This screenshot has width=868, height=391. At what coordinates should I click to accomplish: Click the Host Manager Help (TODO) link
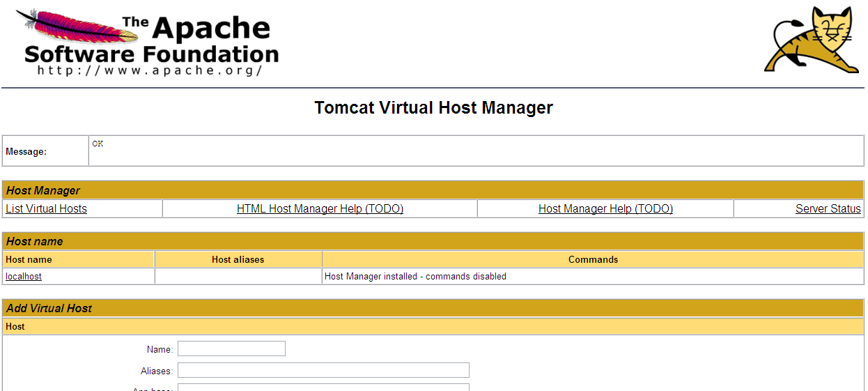[605, 208]
